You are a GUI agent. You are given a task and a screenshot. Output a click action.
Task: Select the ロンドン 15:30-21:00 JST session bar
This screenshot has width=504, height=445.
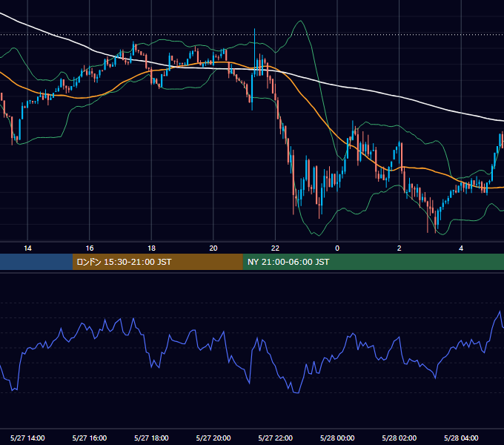point(157,262)
